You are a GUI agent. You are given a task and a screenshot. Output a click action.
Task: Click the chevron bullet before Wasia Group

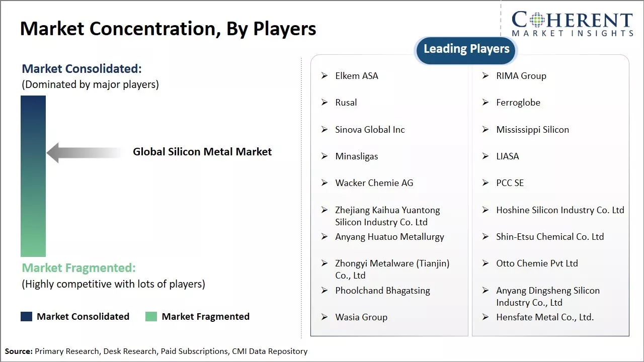pyautogui.click(x=325, y=317)
